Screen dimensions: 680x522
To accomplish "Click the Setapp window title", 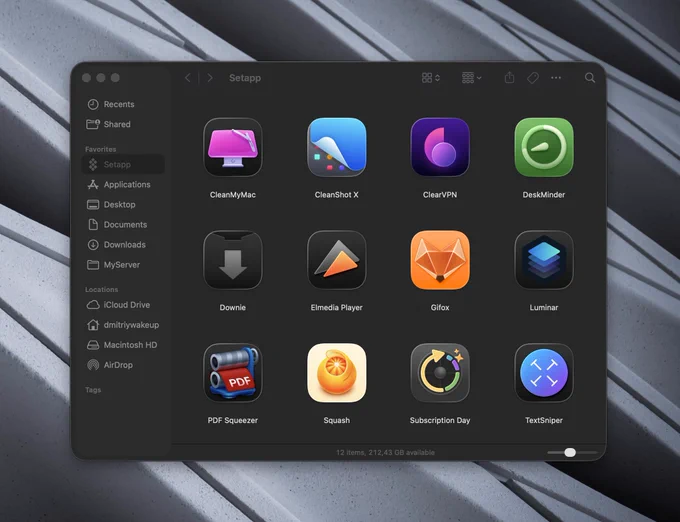I will tap(245, 78).
